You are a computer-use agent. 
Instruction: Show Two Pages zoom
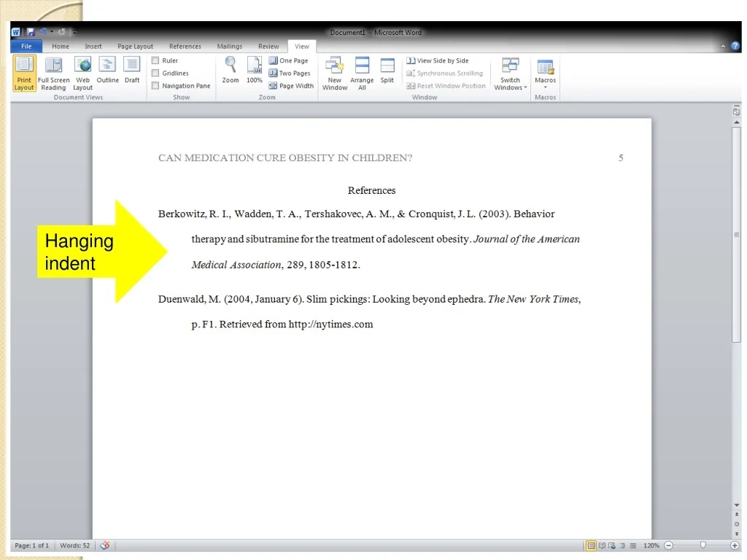290,73
